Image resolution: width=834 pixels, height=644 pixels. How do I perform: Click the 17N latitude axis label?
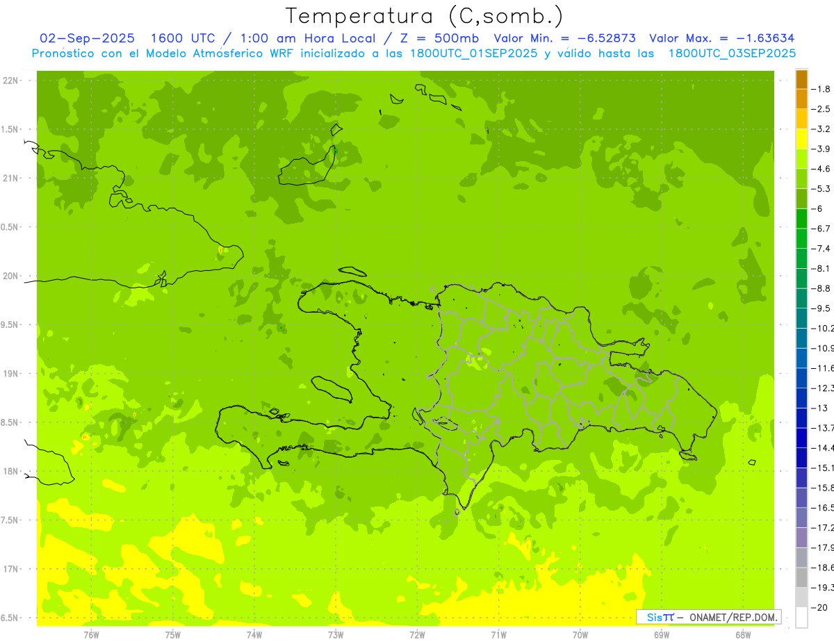[x=10, y=570]
